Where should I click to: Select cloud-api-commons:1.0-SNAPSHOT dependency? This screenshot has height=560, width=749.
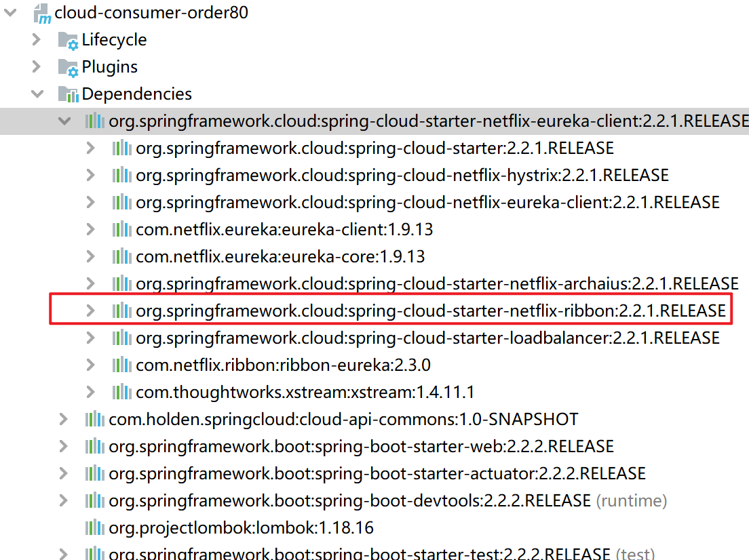coord(343,420)
